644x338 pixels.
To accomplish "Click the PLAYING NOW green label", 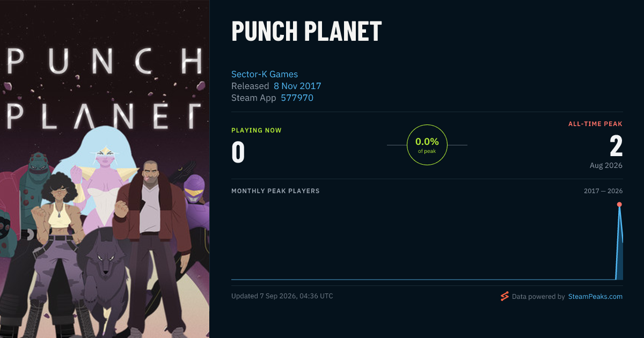I will click(257, 130).
